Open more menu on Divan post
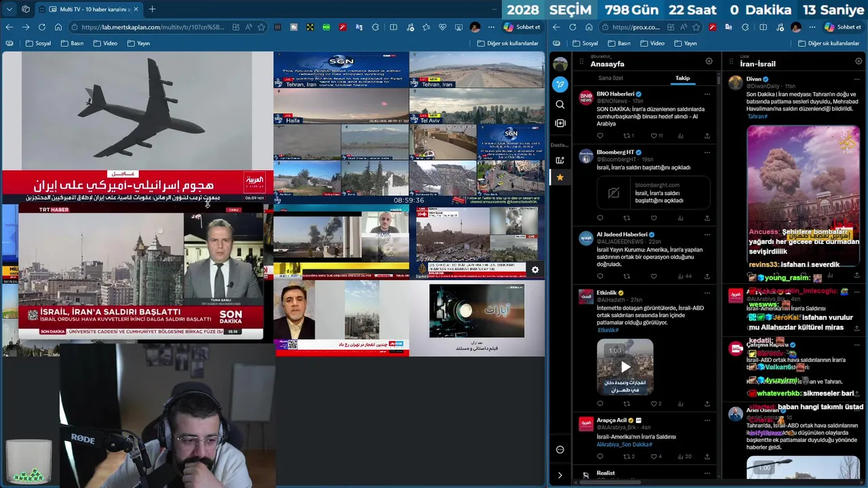The height and width of the screenshot is (488, 868). (x=856, y=79)
